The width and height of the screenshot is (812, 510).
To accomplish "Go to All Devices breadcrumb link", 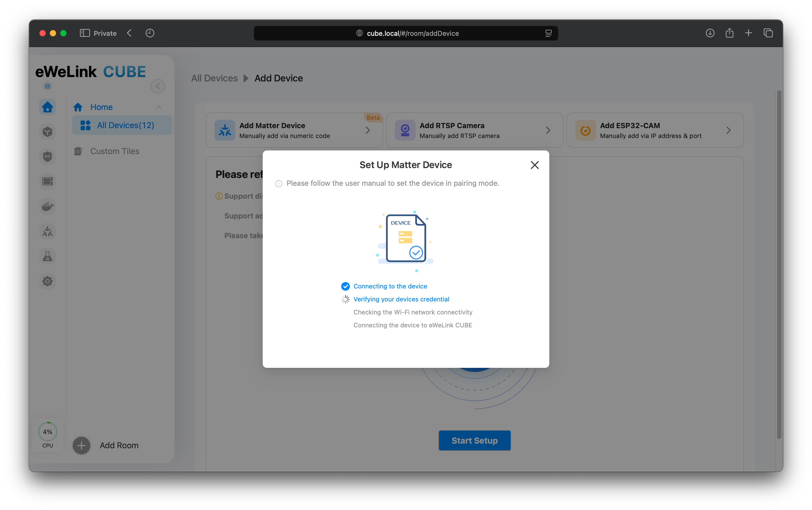I will pyautogui.click(x=214, y=78).
